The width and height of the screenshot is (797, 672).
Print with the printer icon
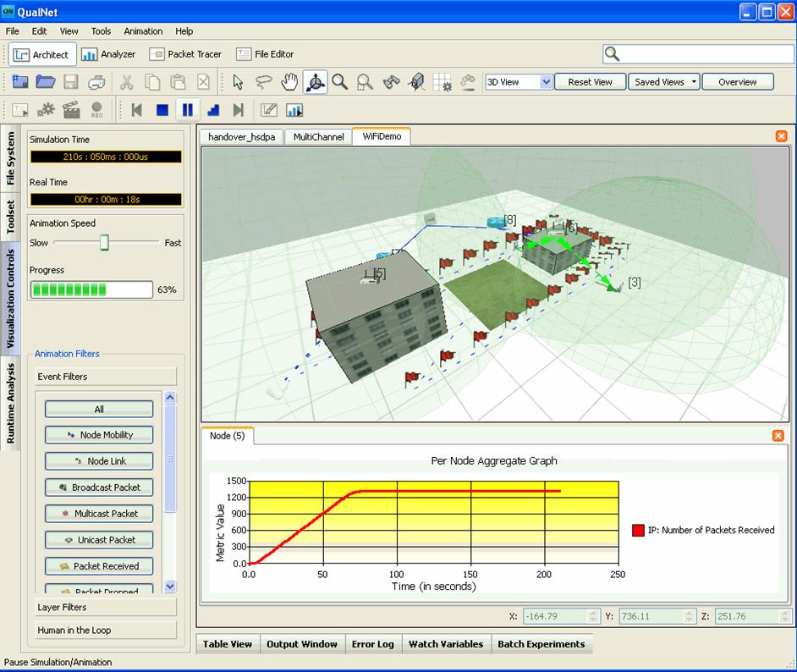[x=96, y=82]
